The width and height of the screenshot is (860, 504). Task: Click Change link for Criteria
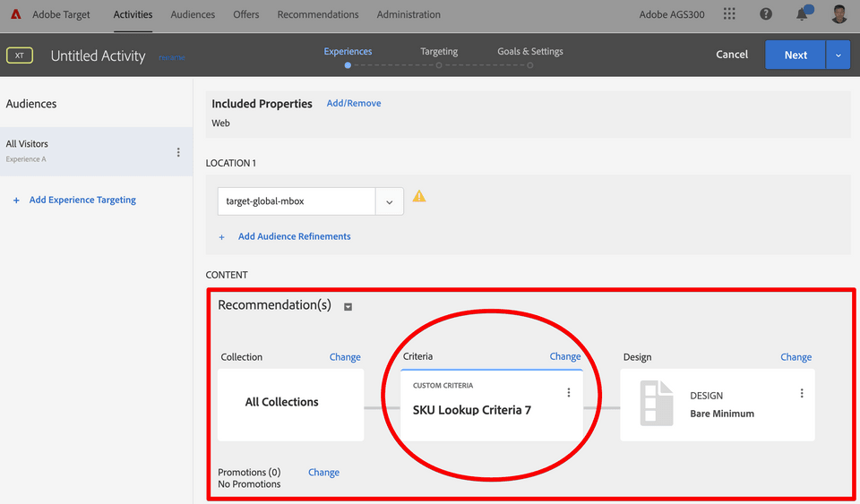[565, 356]
